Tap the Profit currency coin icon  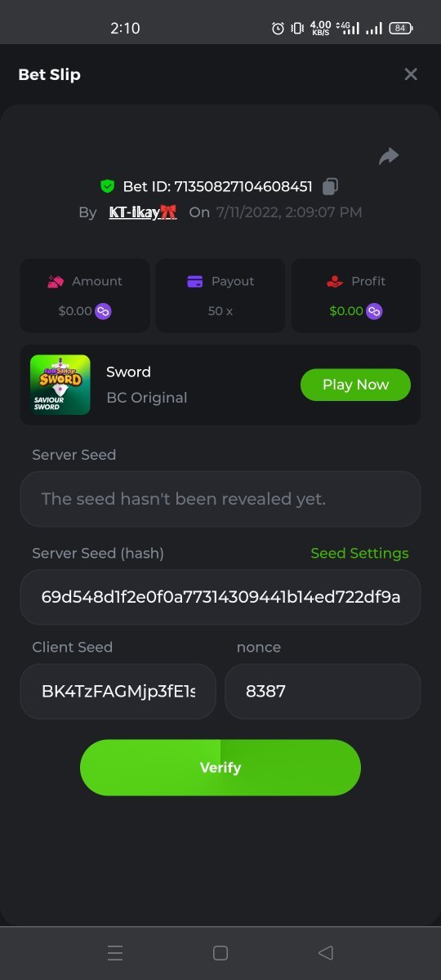click(x=374, y=311)
